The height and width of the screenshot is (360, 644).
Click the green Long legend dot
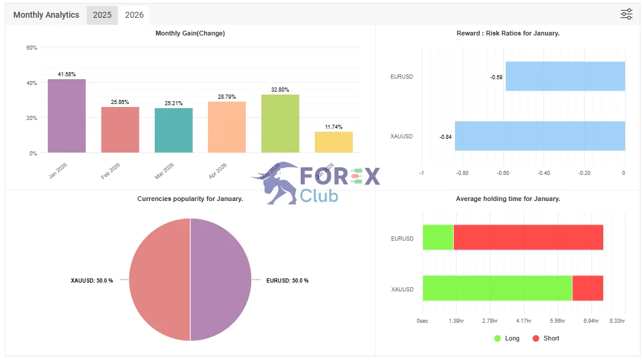pyautogui.click(x=497, y=338)
